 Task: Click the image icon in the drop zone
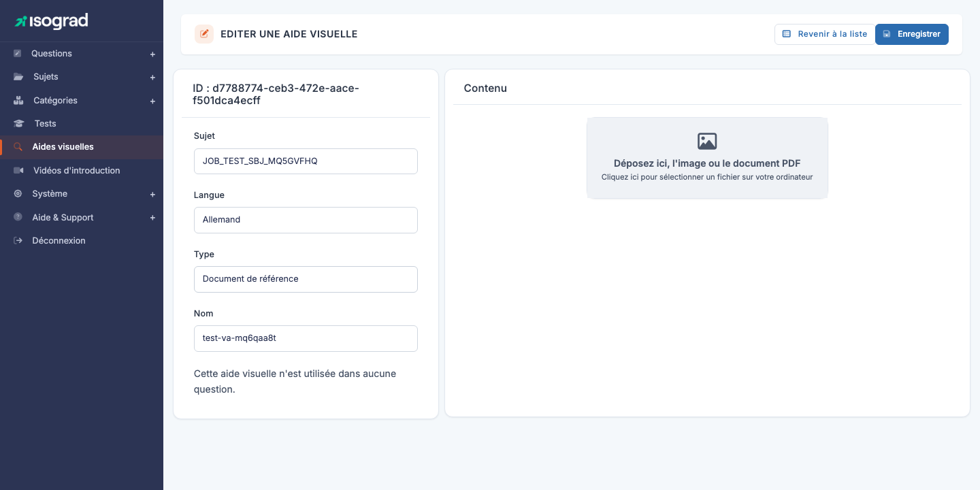pyautogui.click(x=707, y=142)
